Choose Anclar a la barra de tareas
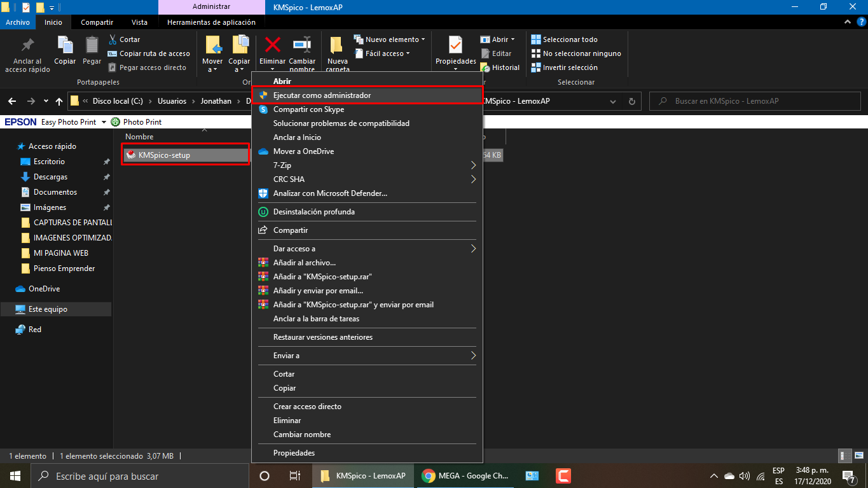The height and width of the screenshot is (488, 868). click(368, 319)
